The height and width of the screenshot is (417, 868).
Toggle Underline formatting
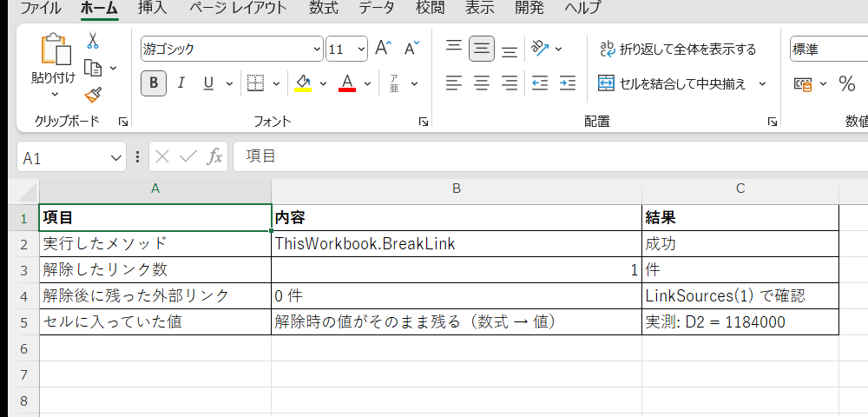coord(208,83)
